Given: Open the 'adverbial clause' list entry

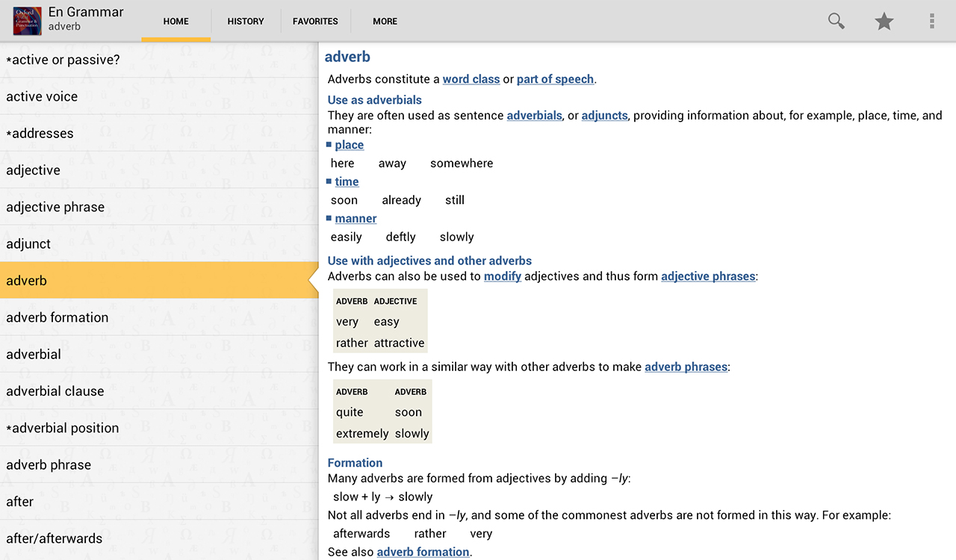Looking at the screenshot, I should [55, 391].
